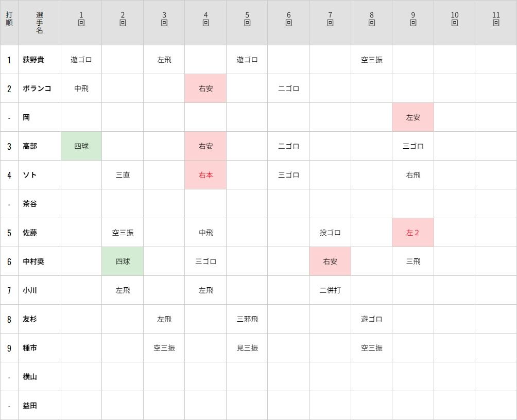Open player 中村奨 in batting order 6
Screen dimensions: 517x420
(33, 261)
